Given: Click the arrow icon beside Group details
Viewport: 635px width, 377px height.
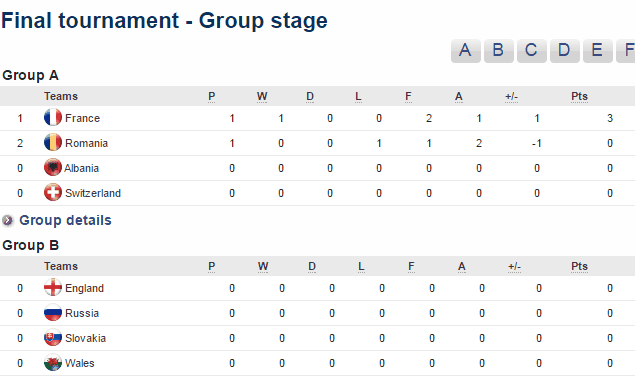Looking at the screenshot, I should tap(7, 220).
